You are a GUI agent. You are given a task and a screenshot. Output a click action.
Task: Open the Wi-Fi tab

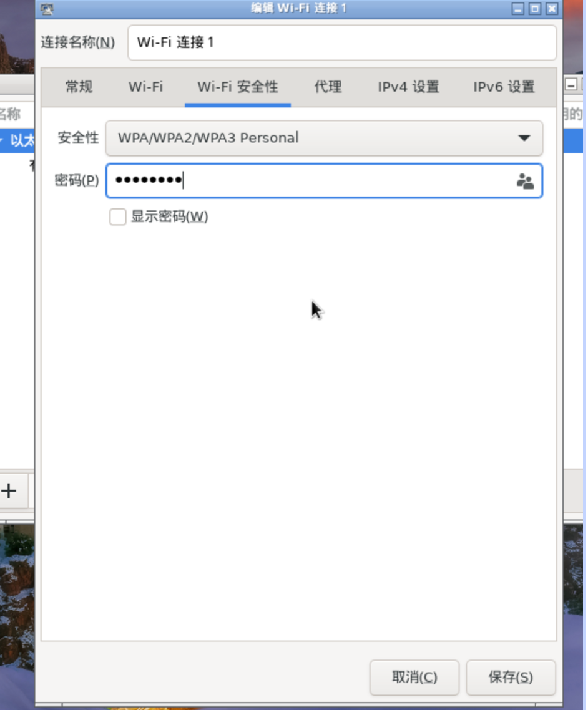click(x=145, y=87)
